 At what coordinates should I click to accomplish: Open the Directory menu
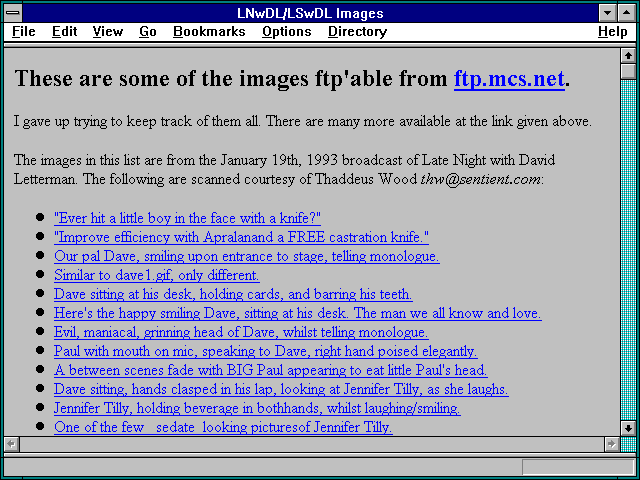[x=358, y=31]
